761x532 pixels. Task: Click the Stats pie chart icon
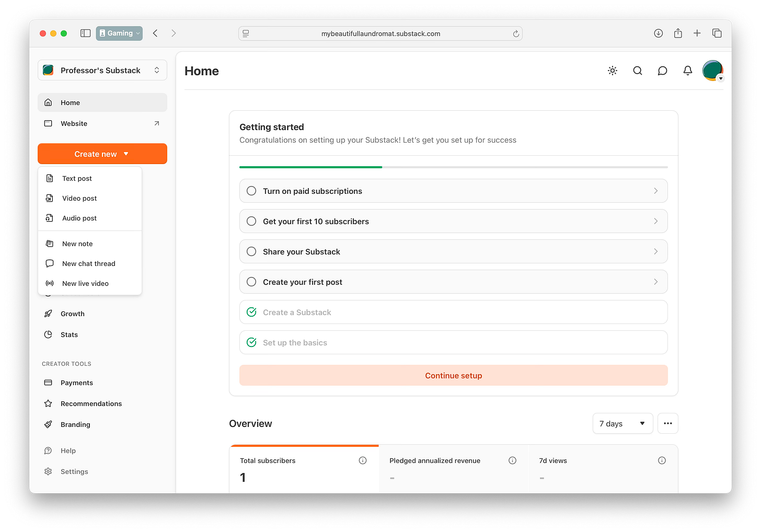click(x=48, y=334)
